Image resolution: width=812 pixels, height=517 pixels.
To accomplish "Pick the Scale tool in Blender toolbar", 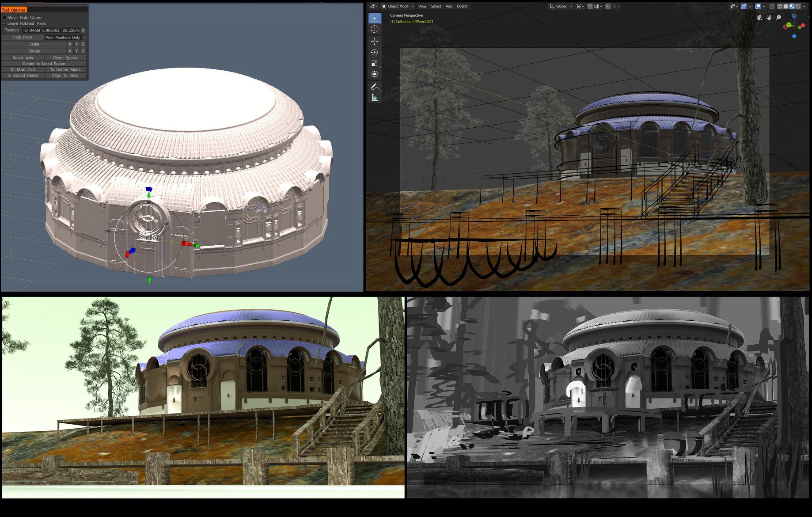I will pos(375,63).
